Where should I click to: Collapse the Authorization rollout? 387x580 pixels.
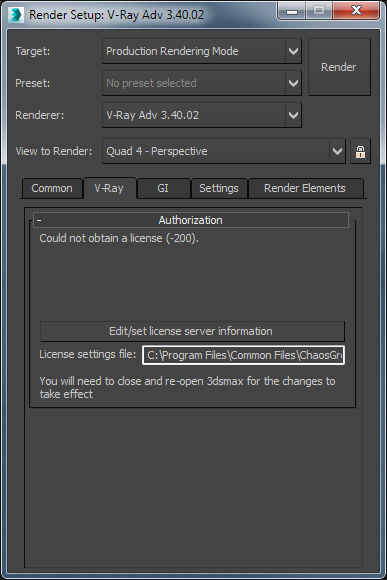pyautogui.click(x=191, y=220)
